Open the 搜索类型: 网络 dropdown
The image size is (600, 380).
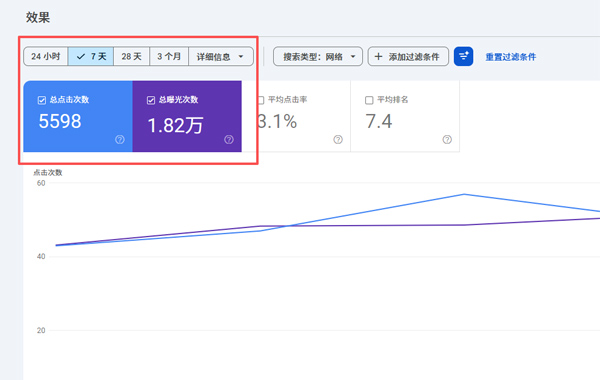pyautogui.click(x=318, y=57)
